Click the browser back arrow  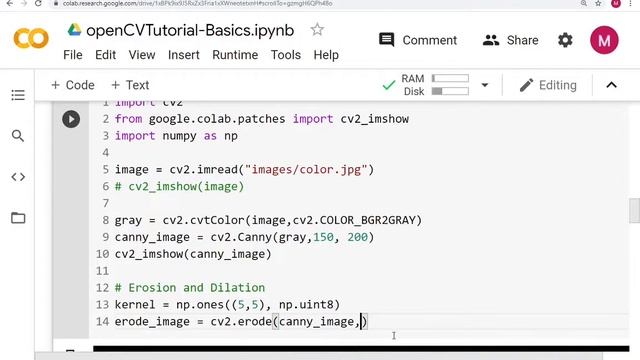(9, 3)
